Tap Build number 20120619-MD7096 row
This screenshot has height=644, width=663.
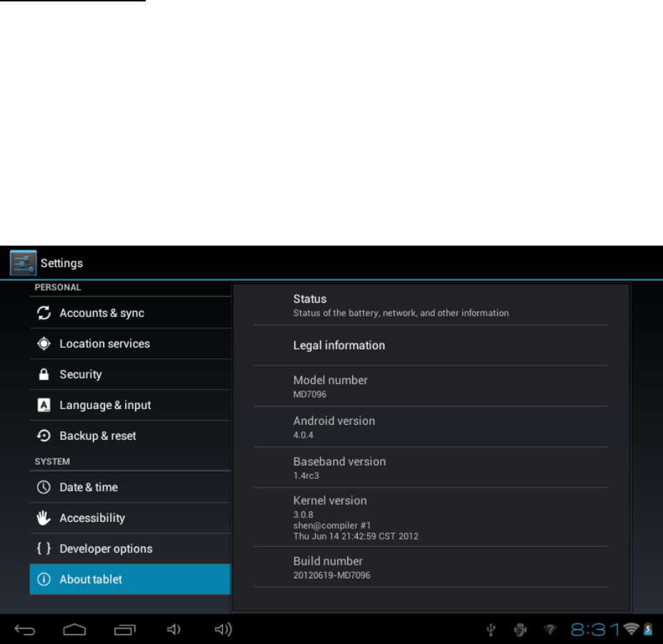click(x=430, y=567)
